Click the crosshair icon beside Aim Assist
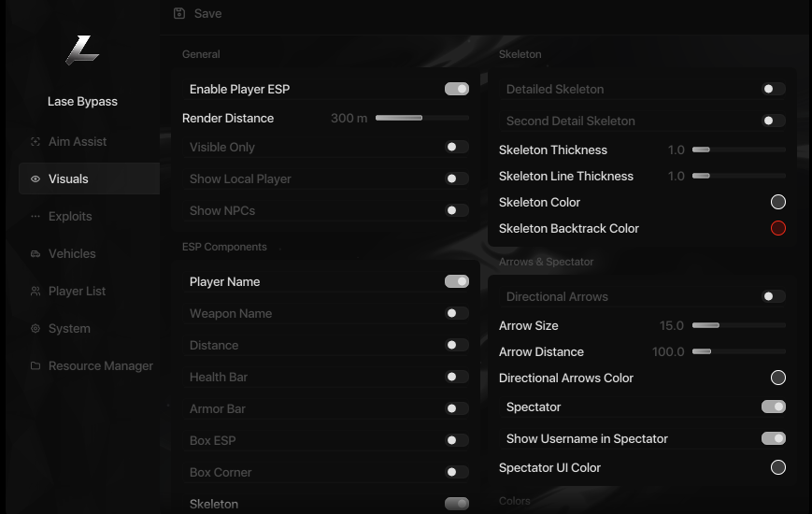The image size is (812, 514). [36, 141]
